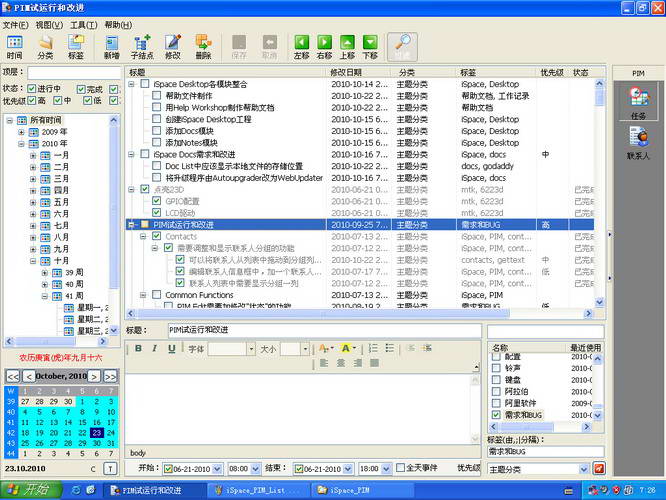Image resolution: width=666 pixels, height=500 pixels.
Task: Sort by the 修改日期 column header
Action: (x=358, y=72)
